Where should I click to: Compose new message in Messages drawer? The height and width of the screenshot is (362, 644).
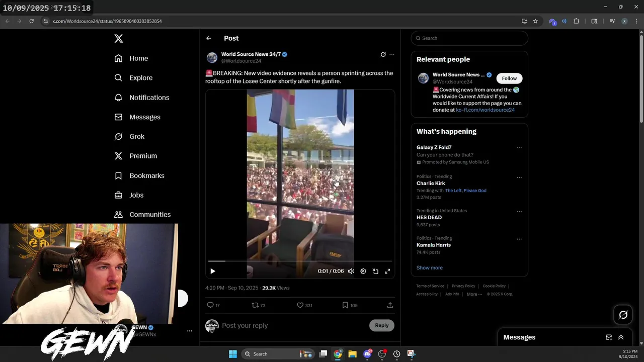coord(609,337)
